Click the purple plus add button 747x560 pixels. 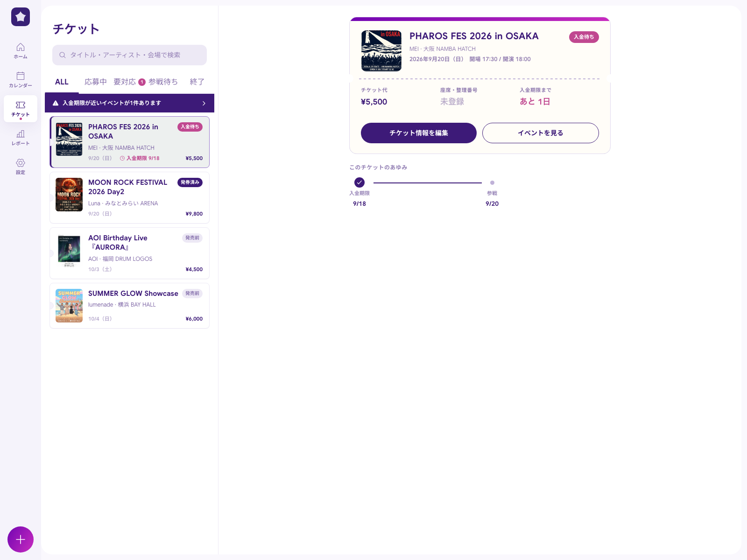coord(21,539)
